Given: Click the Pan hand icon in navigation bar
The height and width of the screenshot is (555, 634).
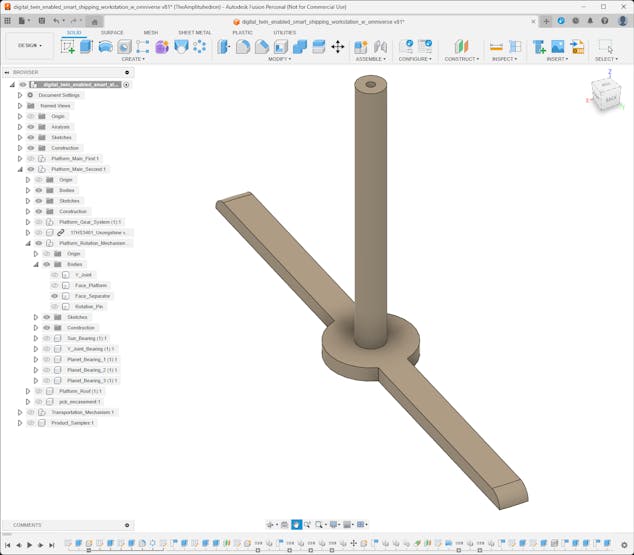Looking at the screenshot, I should [x=296, y=525].
